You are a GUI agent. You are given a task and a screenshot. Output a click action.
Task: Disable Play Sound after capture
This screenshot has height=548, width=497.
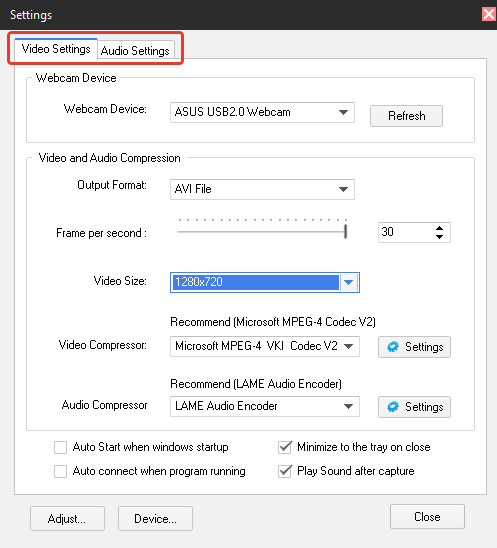point(285,471)
